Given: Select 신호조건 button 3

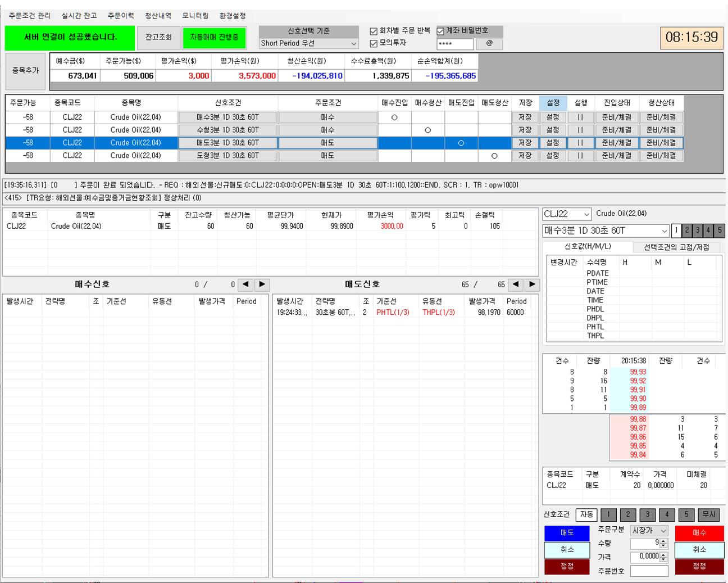Looking at the screenshot, I should [647, 514].
